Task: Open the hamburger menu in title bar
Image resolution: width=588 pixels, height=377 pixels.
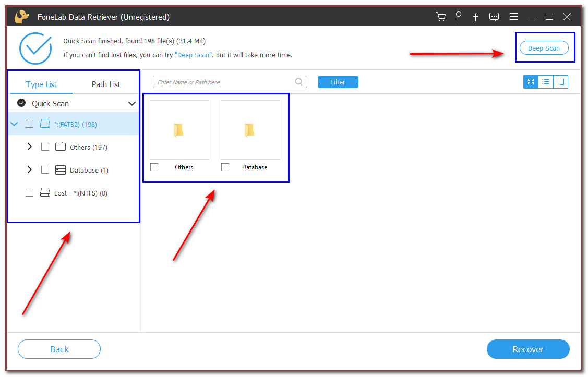Action: [513, 17]
